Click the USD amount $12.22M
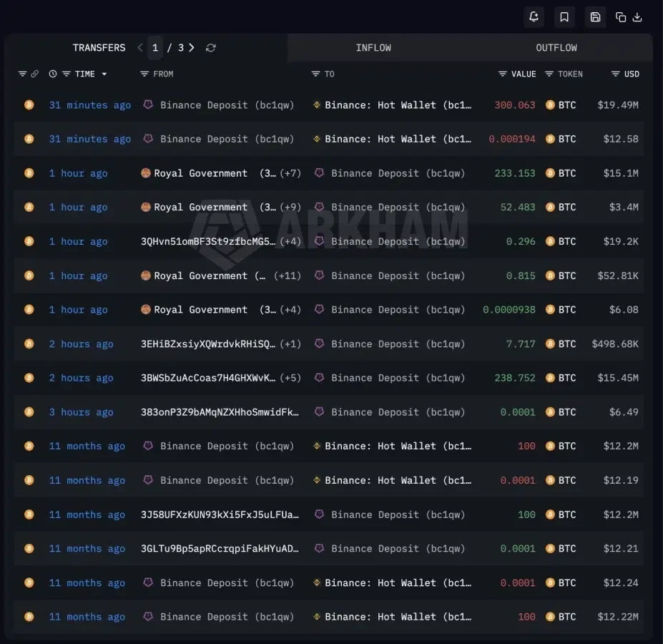663x644 pixels. (618, 617)
